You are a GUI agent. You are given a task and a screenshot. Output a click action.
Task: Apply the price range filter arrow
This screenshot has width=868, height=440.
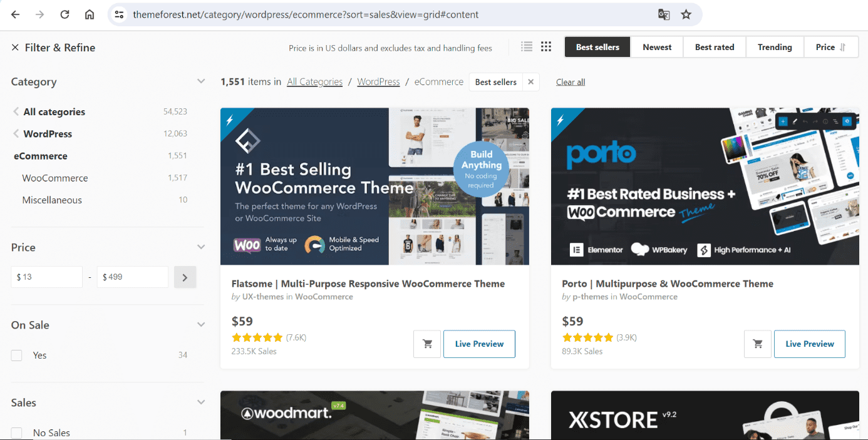pos(185,277)
